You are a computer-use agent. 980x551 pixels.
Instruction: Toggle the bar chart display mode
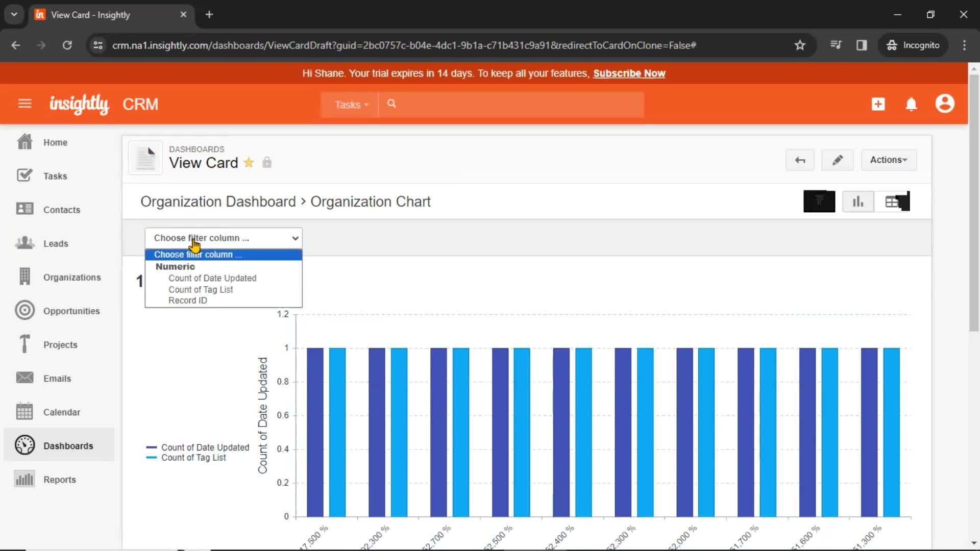(x=858, y=201)
